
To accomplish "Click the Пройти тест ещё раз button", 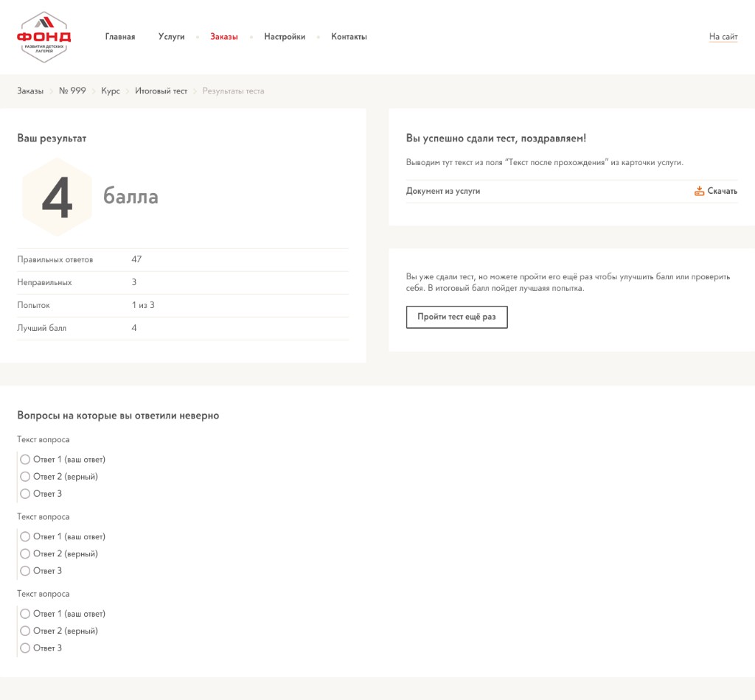I will pyautogui.click(x=456, y=317).
